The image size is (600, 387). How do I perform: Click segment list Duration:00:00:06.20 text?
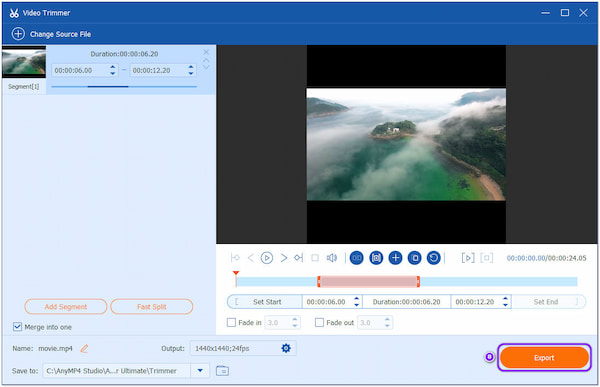pos(124,54)
